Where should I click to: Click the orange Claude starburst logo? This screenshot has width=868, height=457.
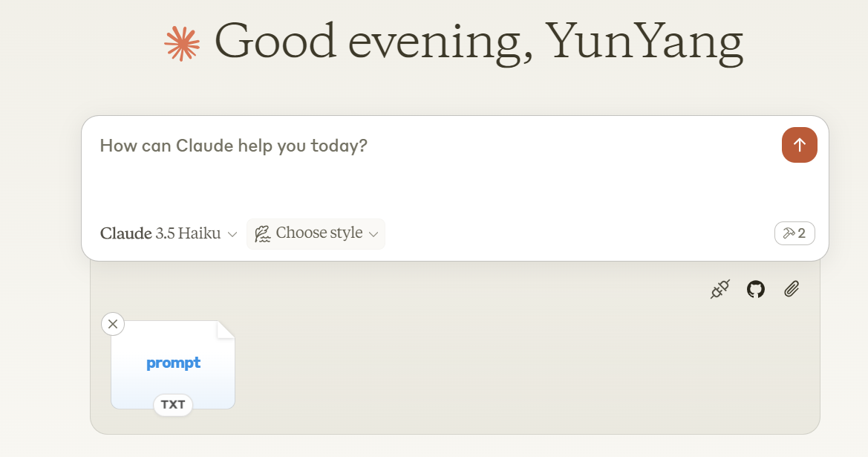(182, 44)
